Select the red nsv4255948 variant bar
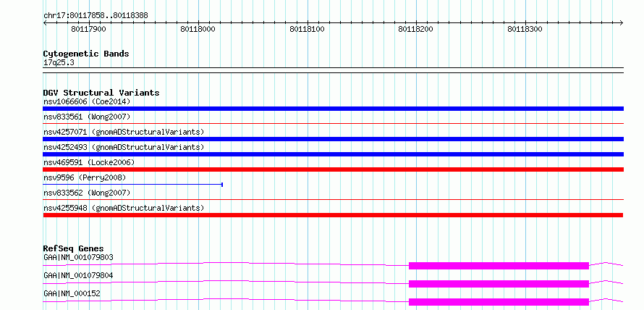Screen dimensions: 644x310 pyautogui.click(x=333, y=215)
